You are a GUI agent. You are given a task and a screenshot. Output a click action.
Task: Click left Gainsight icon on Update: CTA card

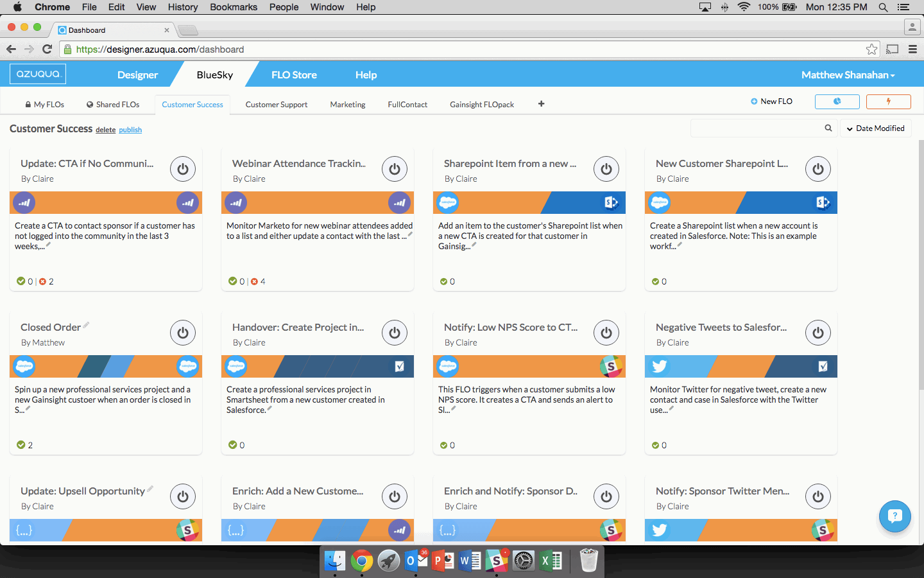pos(24,202)
